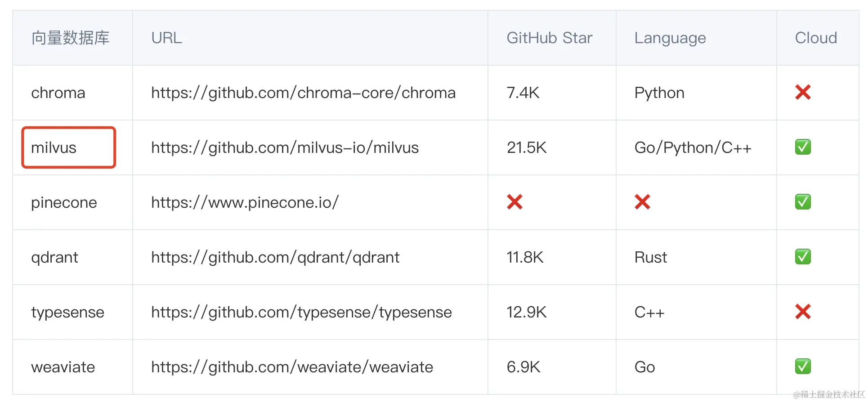
Task: Click the Cloud column header
Action: 815,38
